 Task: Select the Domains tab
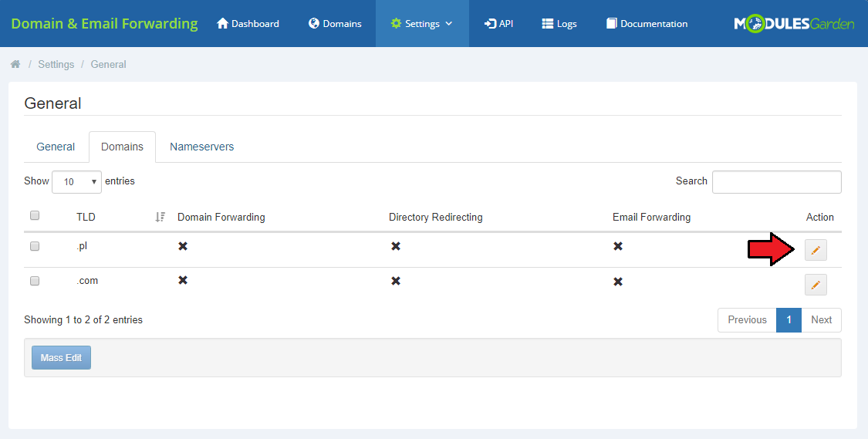tap(123, 147)
